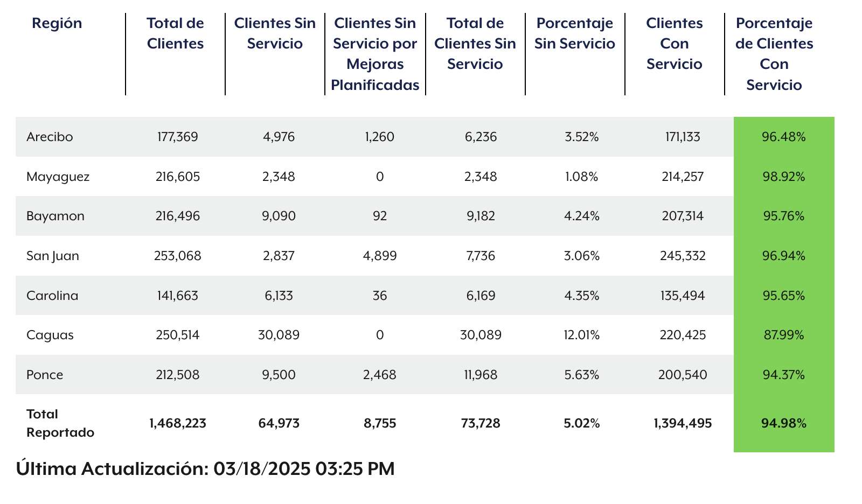Select the 30,089 Clientes Sin Servicio value
This screenshot has width=862, height=504.
[279, 335]
